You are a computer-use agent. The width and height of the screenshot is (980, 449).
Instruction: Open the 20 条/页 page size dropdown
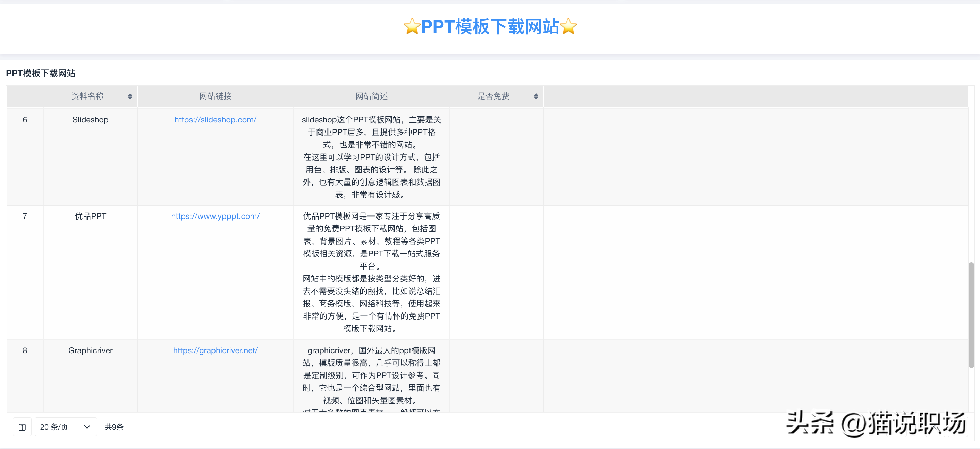66,427
